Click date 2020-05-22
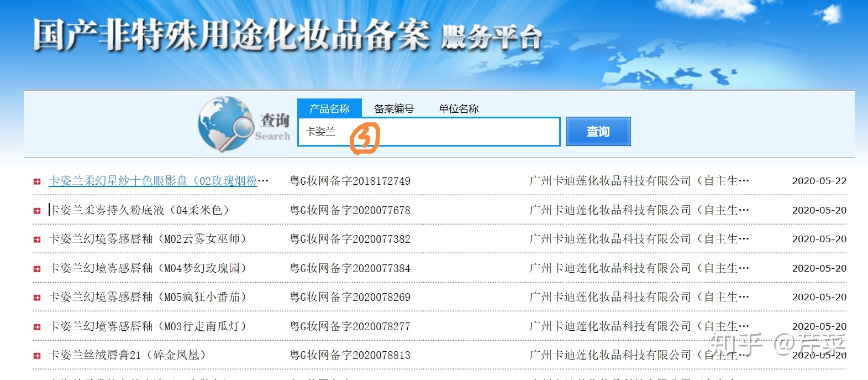Image resolution: width=868 pixels, height=380 pixels. [x=819, y=181]
